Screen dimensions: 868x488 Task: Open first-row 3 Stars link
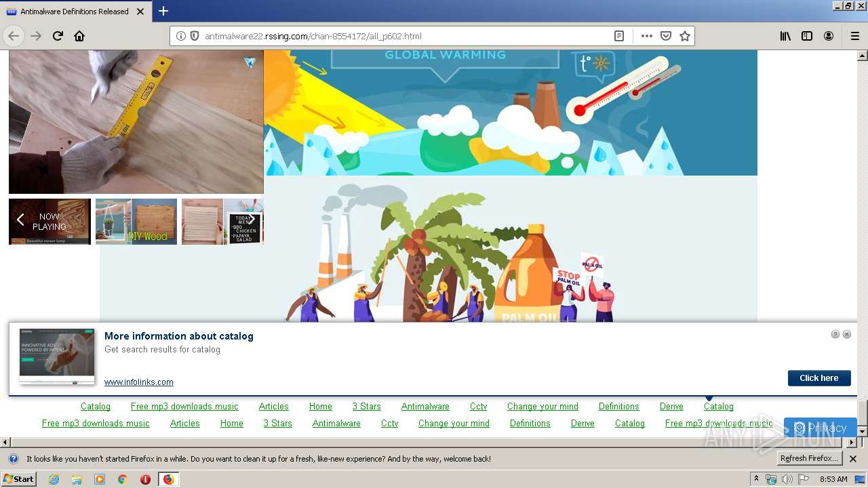point(366,407)
